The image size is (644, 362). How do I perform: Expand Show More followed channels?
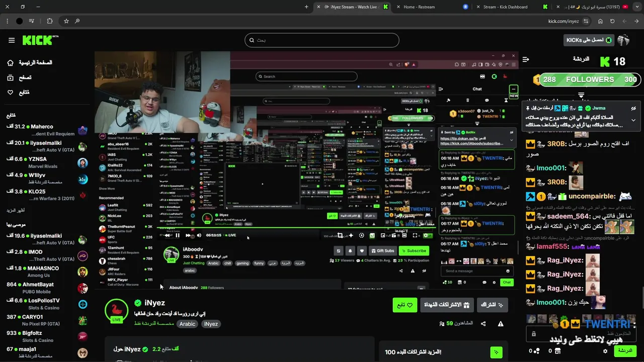pos(16,210)
